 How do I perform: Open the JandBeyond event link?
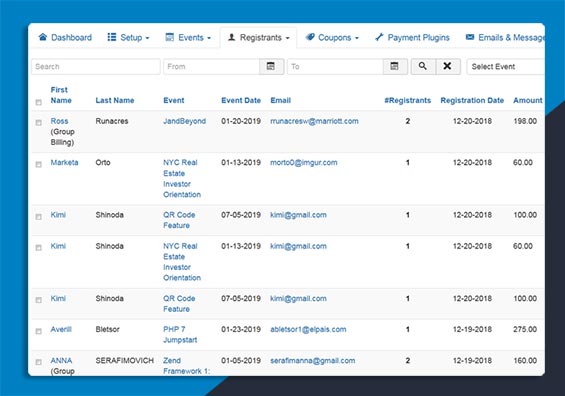[184, 121]
